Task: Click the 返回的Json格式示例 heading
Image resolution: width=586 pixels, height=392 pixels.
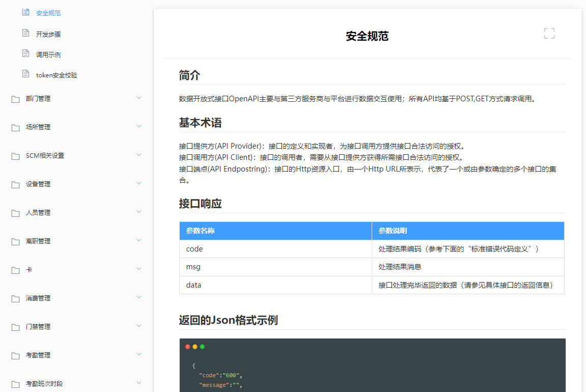Action: click(229, 320)
